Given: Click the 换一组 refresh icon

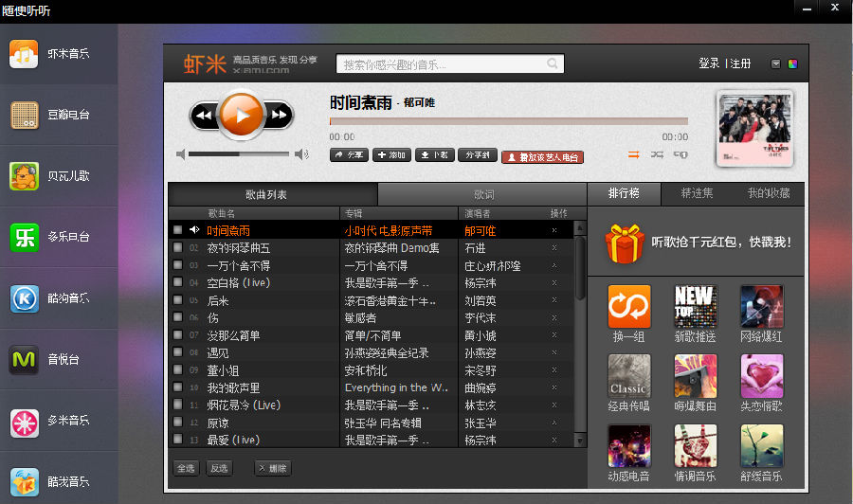Looking at the screenshot, I should tap(628, 307).
